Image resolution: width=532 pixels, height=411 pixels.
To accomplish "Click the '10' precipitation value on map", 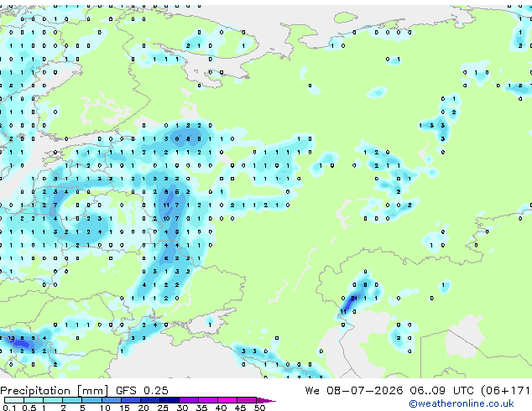I will point(166,218).
